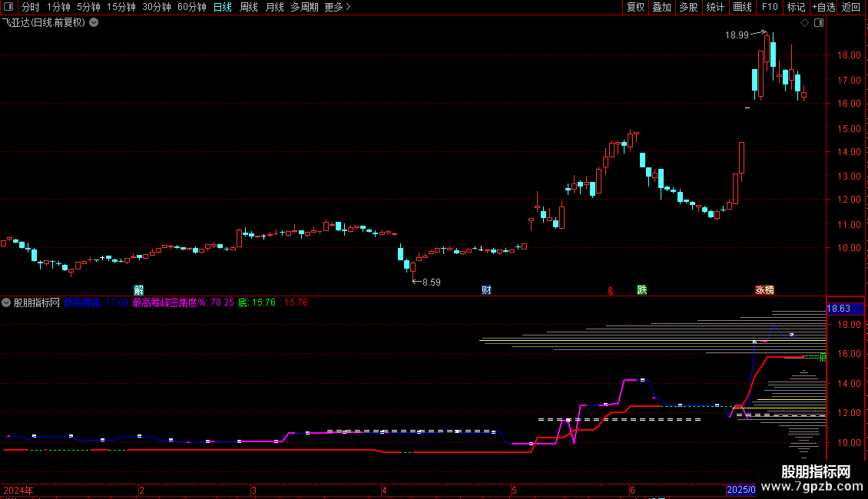The image size is (868, 499).
Task: Click the highlighted 2025/0 date label
Action: 740,490
